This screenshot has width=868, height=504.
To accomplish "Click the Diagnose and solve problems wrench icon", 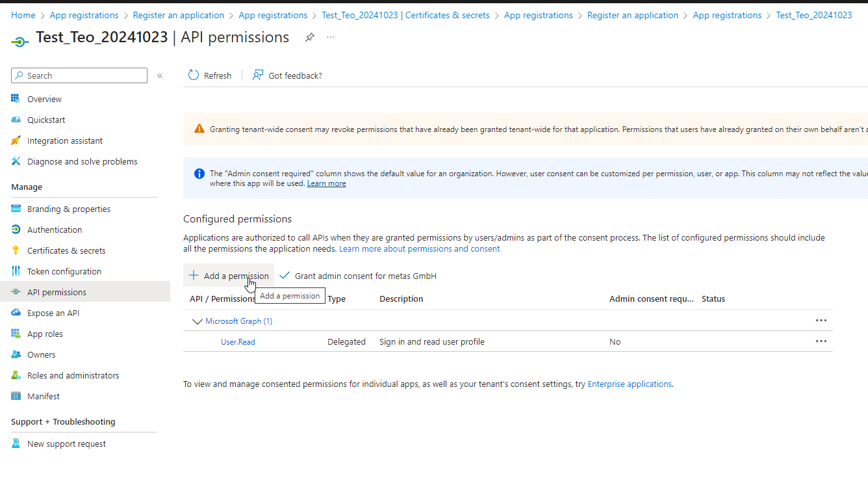I will pyautogui.click(x=16, y=161).
